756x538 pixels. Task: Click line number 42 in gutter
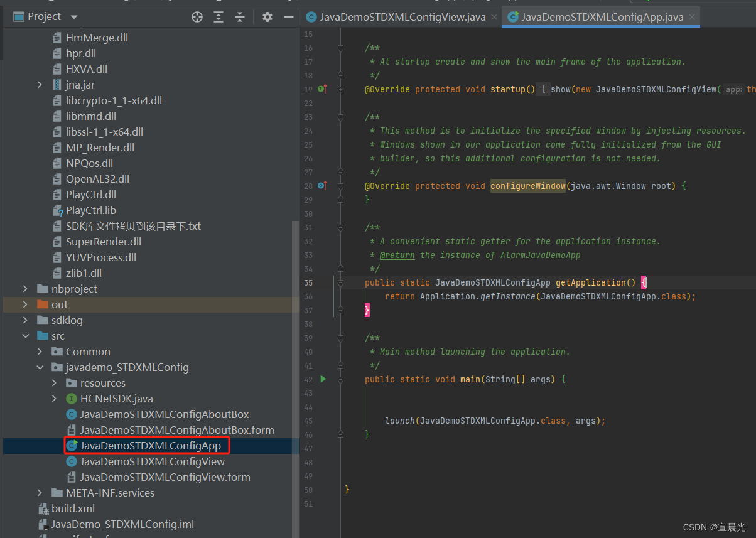(x=308, y=379)
